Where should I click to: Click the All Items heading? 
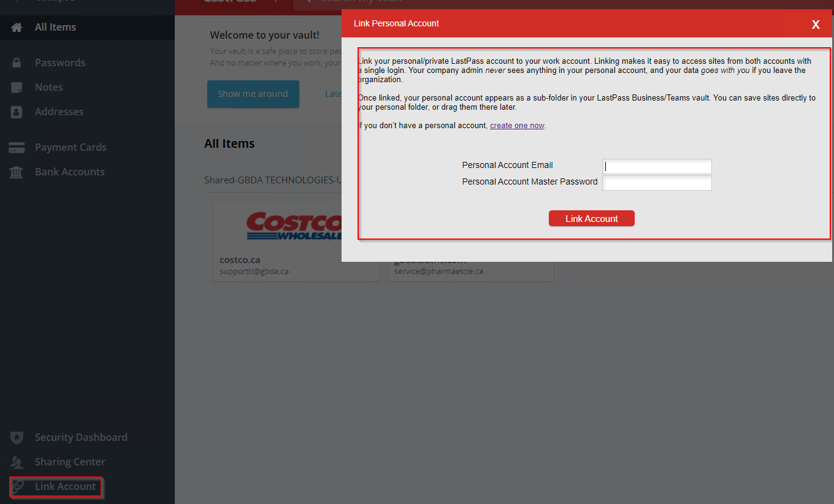coord(229,143)
